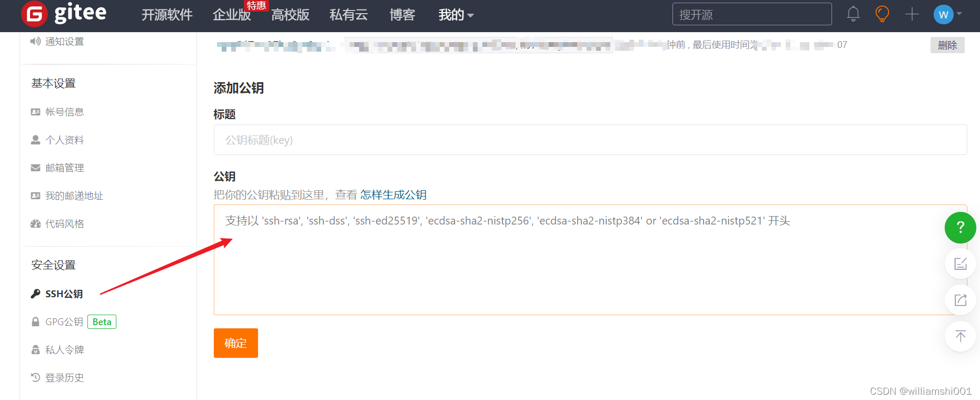
Task: Open GPG公钥 in the sidebar
Action: click(64, 321)
